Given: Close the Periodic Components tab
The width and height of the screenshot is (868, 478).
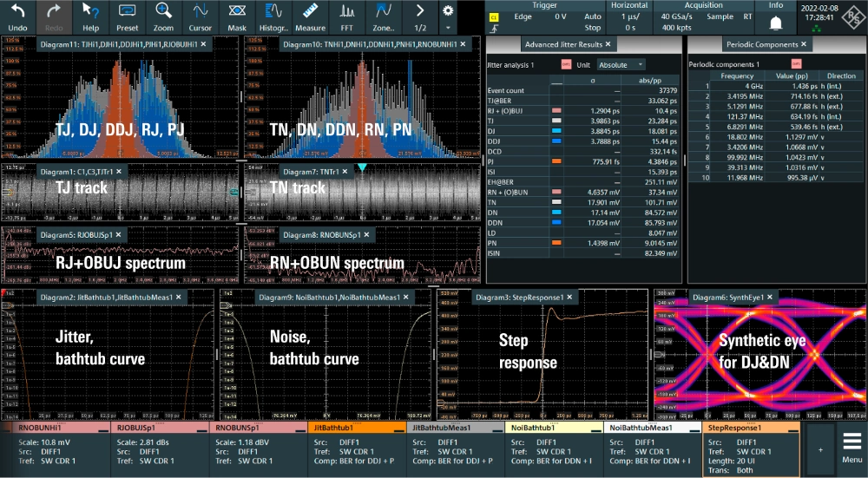Looking at the screenshot, I should (803, 44).
